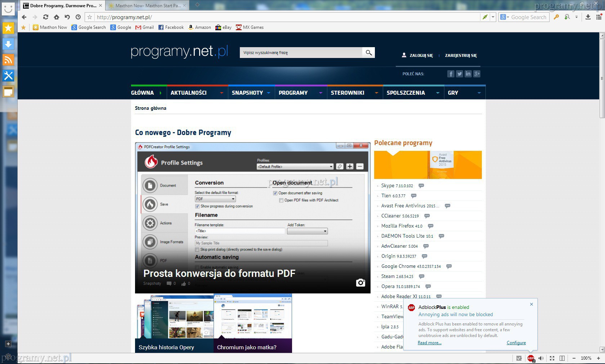This screenshot has height=364, width=605.
Task: Click the Configure link in Adblock popup
Action: pos(516,343)
